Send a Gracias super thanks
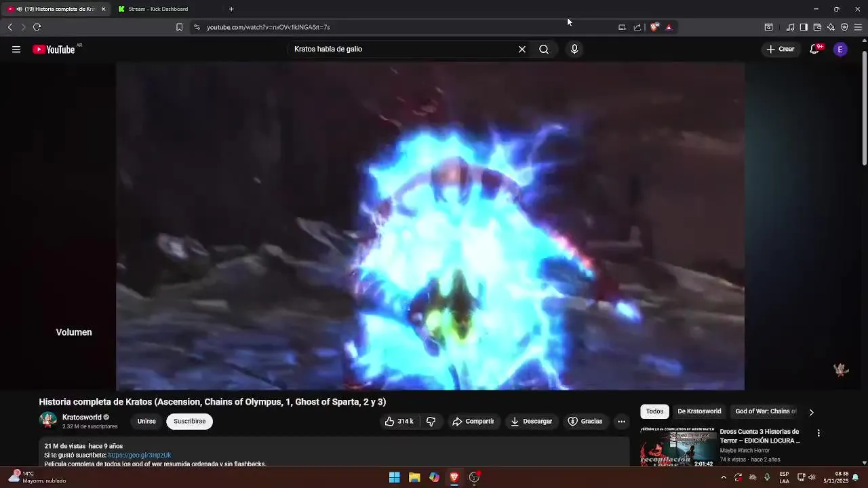Screen dimensions: 868x488 click(x=585, y=422)
